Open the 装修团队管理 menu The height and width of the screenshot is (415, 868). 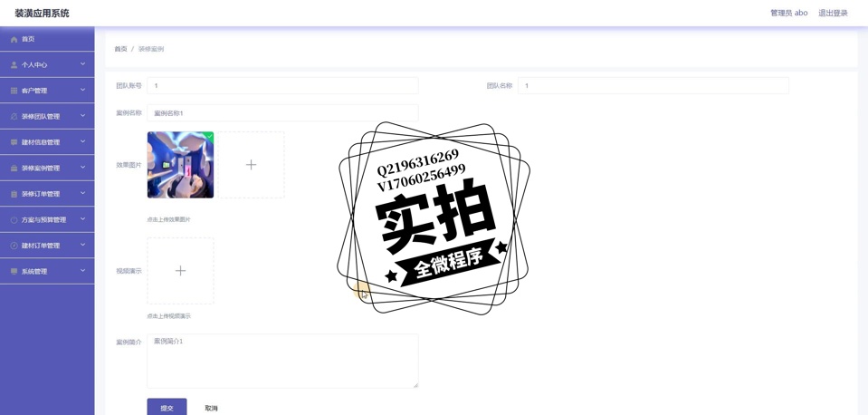point(47,116)
